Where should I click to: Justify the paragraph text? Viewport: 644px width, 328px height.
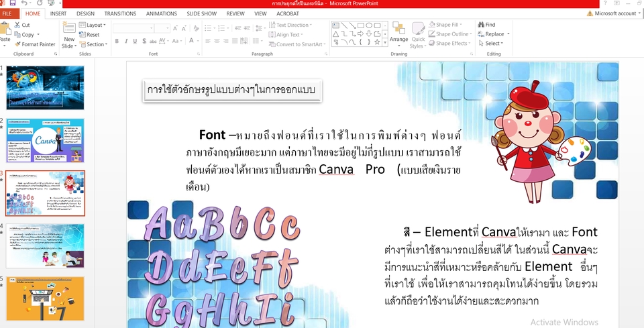[x=235, y=41]
